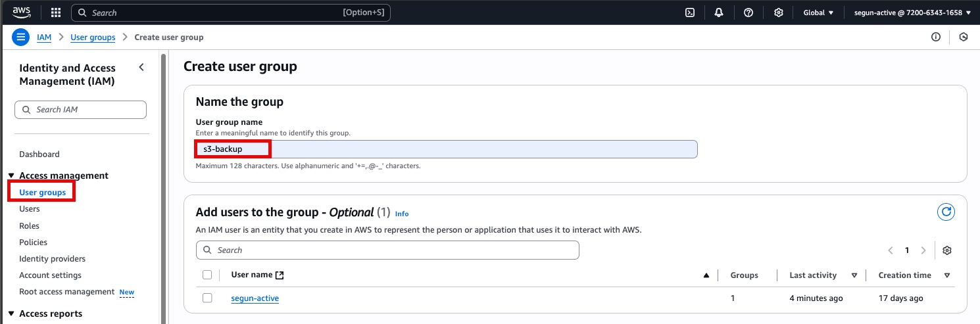Collapse the Access management section
This screenshot has width=980, height=324.
[11, 176]
